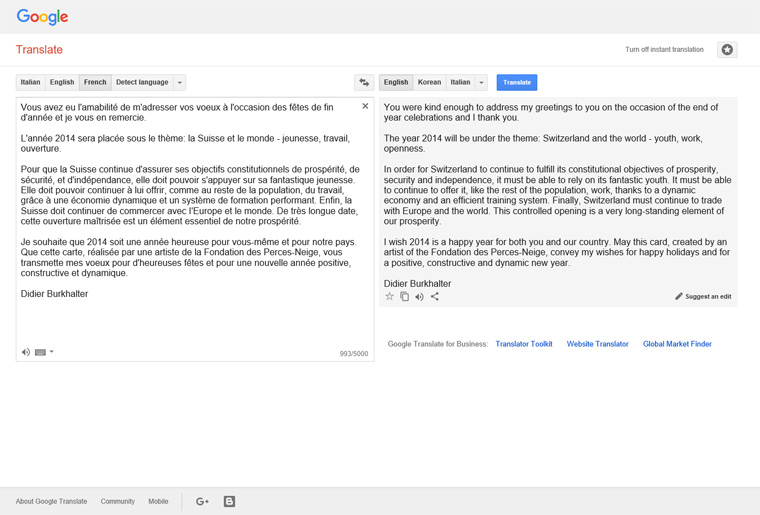Expand target language list dropdown
760x515 pixels.
click(x=481, y=82)
